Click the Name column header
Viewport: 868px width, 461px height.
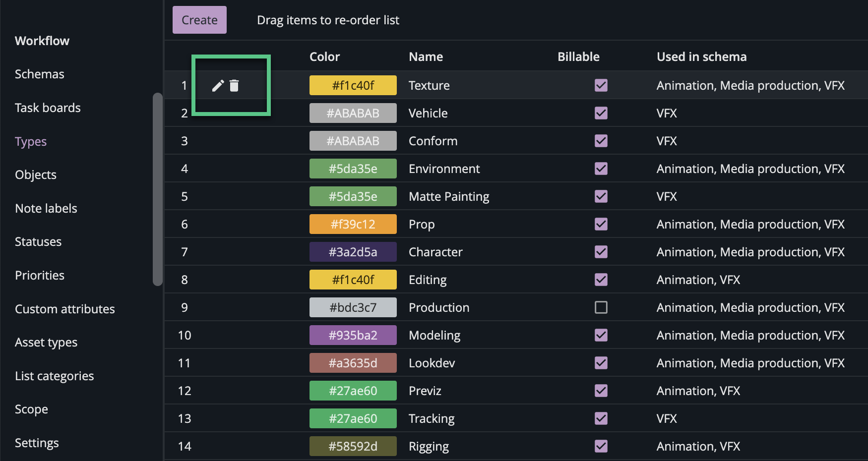tap(426, 57)
